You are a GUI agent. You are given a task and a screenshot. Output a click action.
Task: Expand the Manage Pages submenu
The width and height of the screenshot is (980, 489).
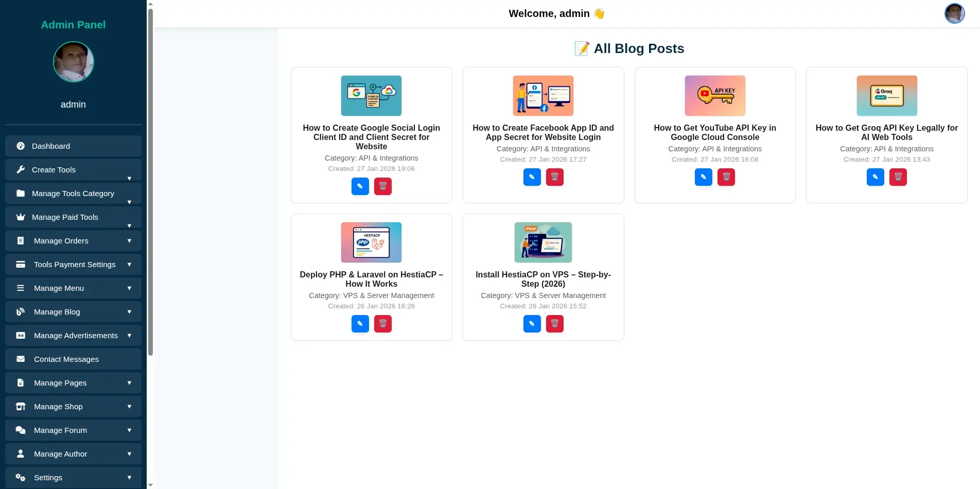129,382
